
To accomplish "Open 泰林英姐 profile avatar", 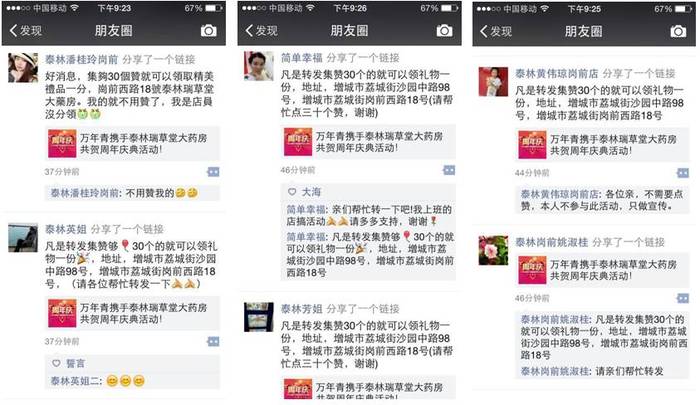I will (x=23, y=238).
